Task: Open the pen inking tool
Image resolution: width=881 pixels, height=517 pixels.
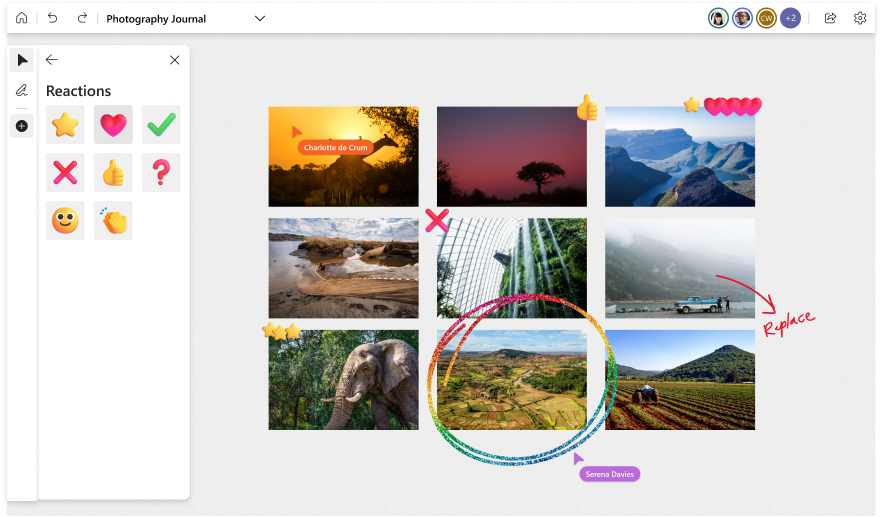Action: click(x=22, y=91)
